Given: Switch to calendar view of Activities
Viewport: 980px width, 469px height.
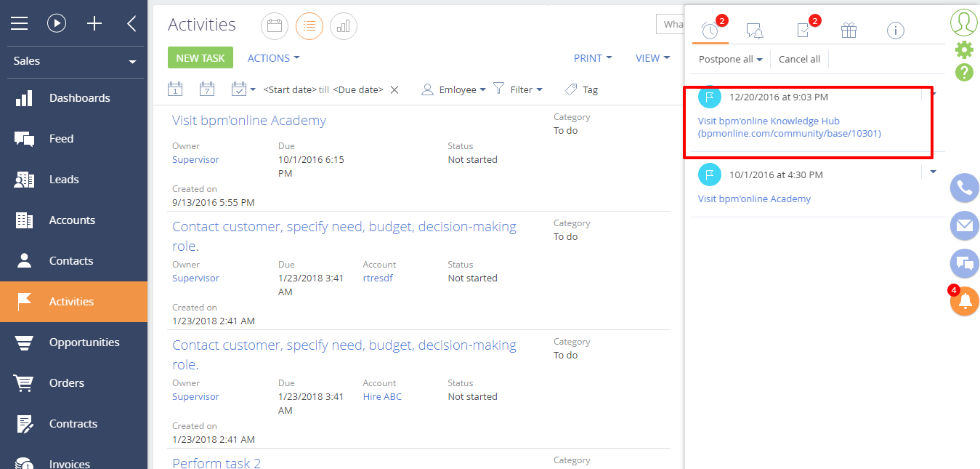Looking at the screenshot, I should pos(274,26).
